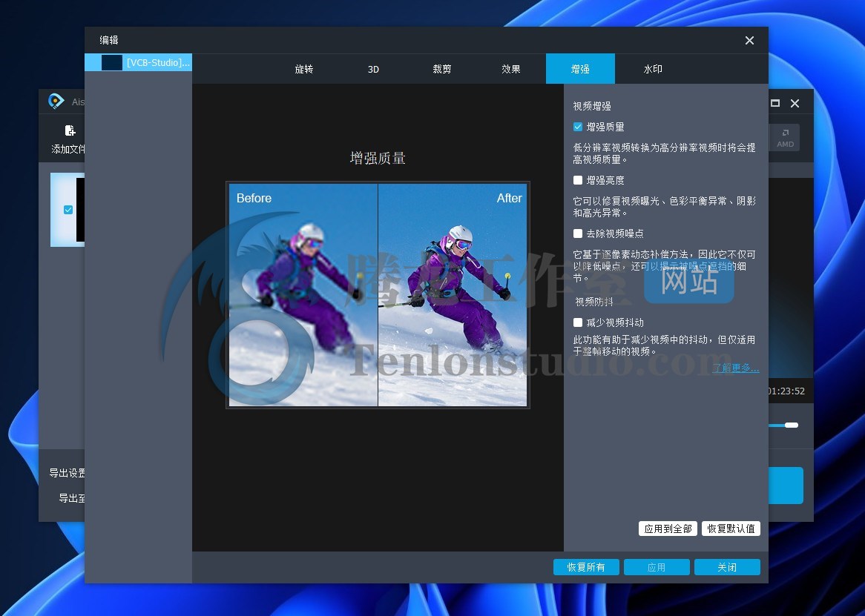The height and width of the screenshot is (616, 865).
Task: Select the [VCB-Studio] file item in the list
Action: pyautogui.click(x=139, y=62)
